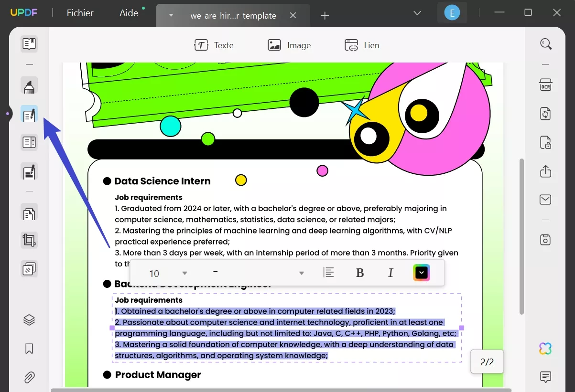Click the Product Manager heading
Image resolution: width=575 pixels, height=392 pixels.
click(x=158, y=375)
